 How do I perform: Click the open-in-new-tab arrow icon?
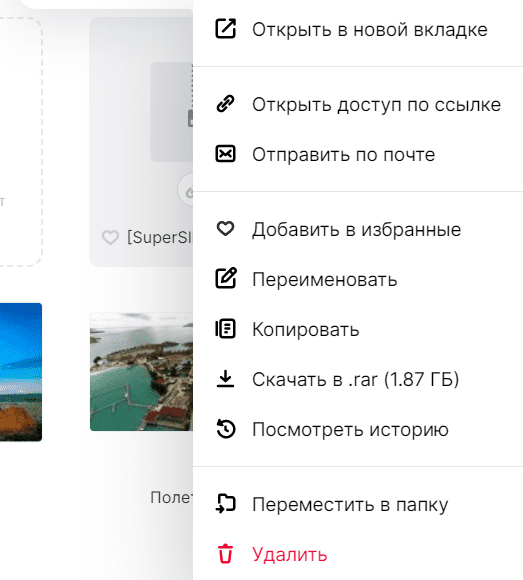[225, 29]
